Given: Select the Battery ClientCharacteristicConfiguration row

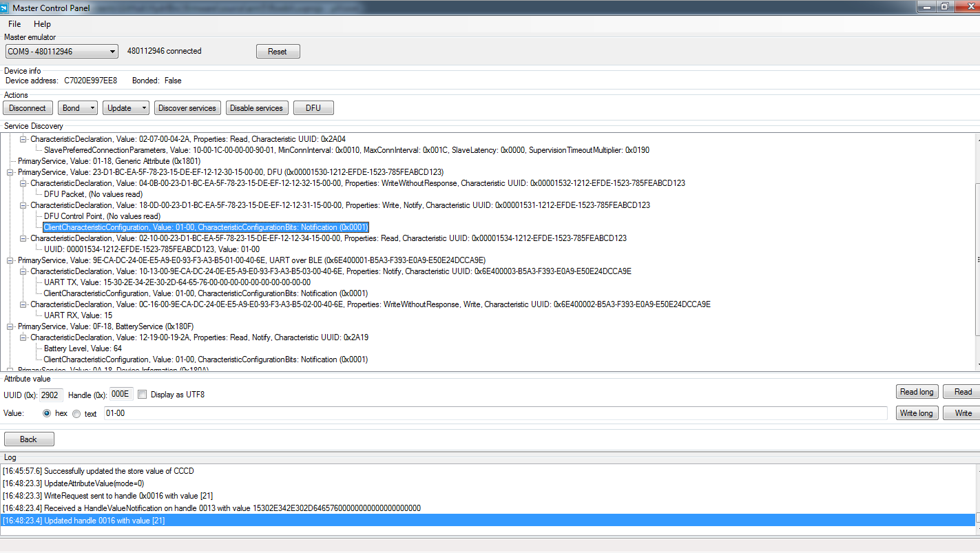Looking at the screenshot, I should pos(206,359).
